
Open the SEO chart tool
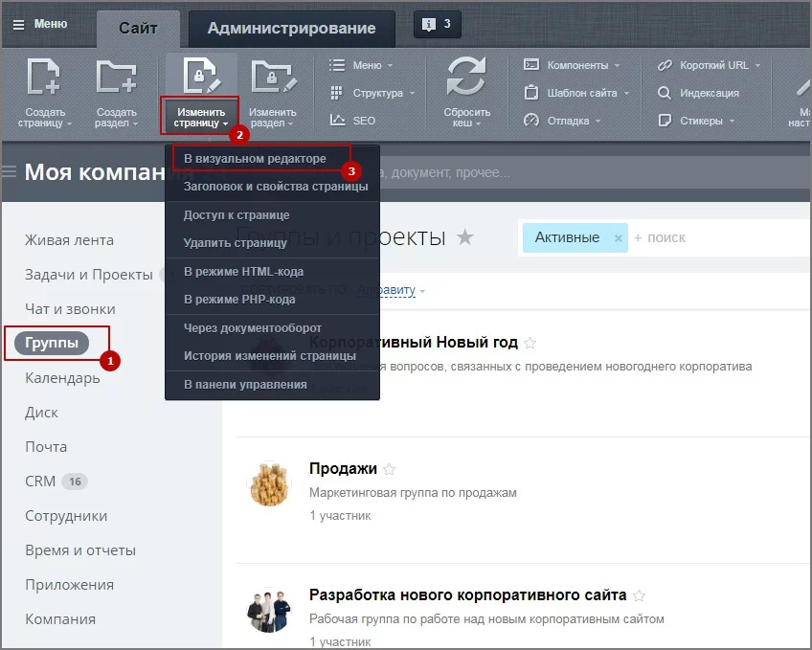click(x=352, y=121)
